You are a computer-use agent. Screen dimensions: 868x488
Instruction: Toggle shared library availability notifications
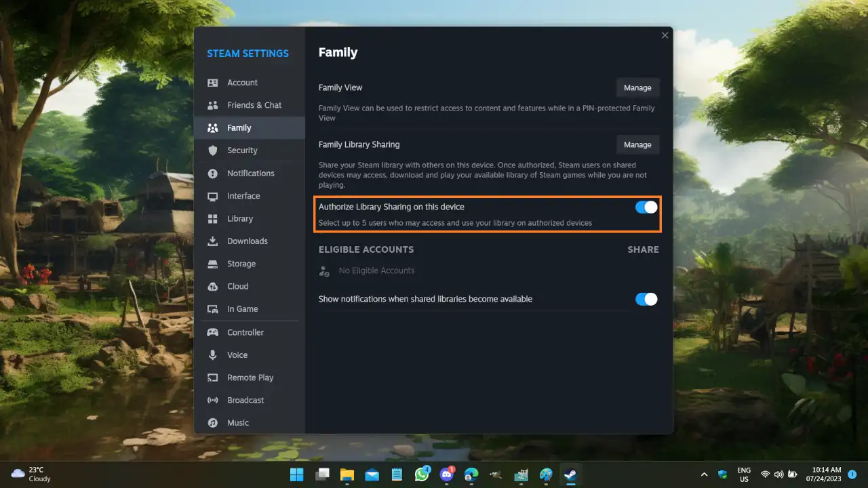pyautogui.click(x=646, y=299)
